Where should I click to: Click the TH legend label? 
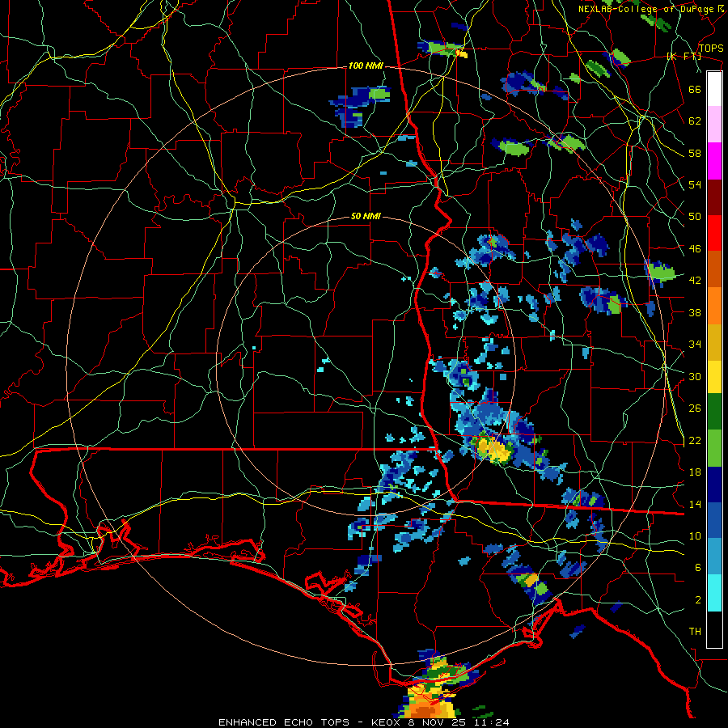(695, 632)
